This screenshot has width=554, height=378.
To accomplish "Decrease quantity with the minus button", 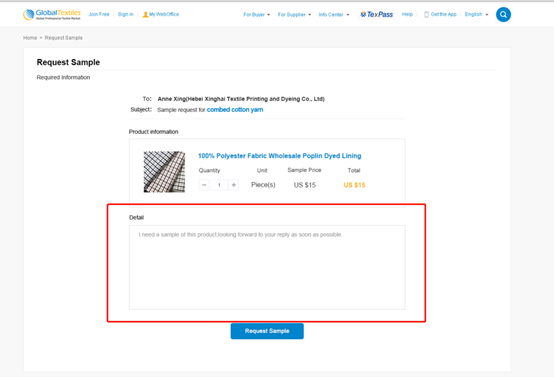I will tap(204, 185).
